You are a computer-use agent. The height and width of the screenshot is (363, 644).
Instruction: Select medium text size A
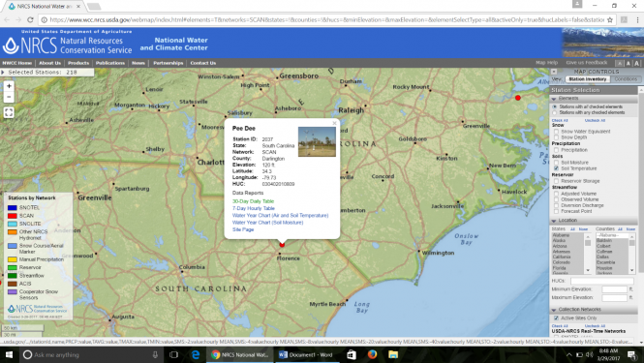(x=628, y=63)
